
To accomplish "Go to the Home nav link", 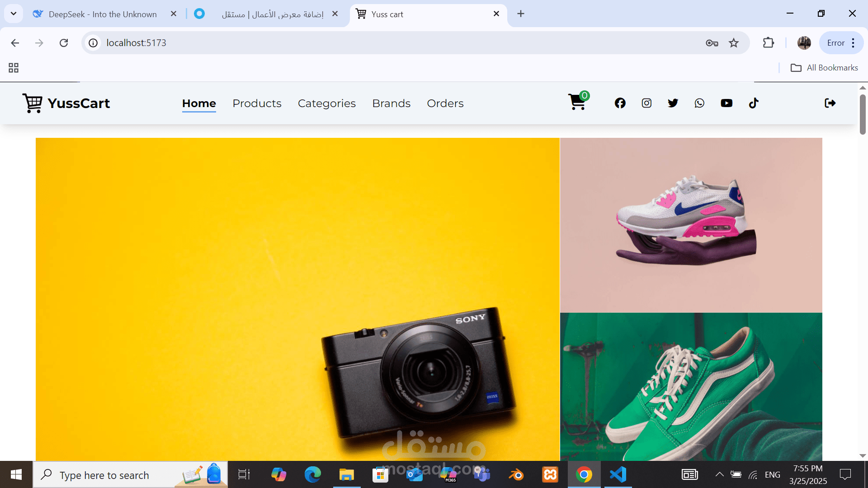I will click(199, 103).
